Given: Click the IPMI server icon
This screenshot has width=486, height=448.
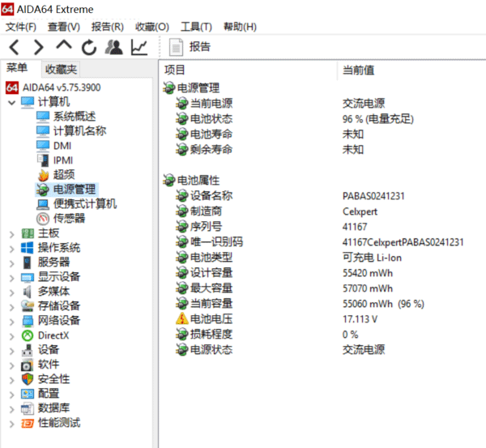Looking at the screenshot, I should click(43, 160).
